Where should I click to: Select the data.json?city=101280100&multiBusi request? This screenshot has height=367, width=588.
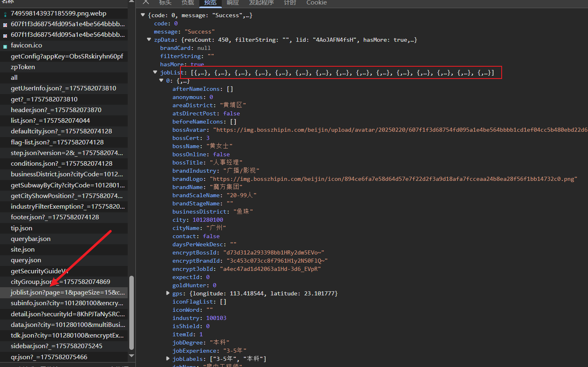64,325
